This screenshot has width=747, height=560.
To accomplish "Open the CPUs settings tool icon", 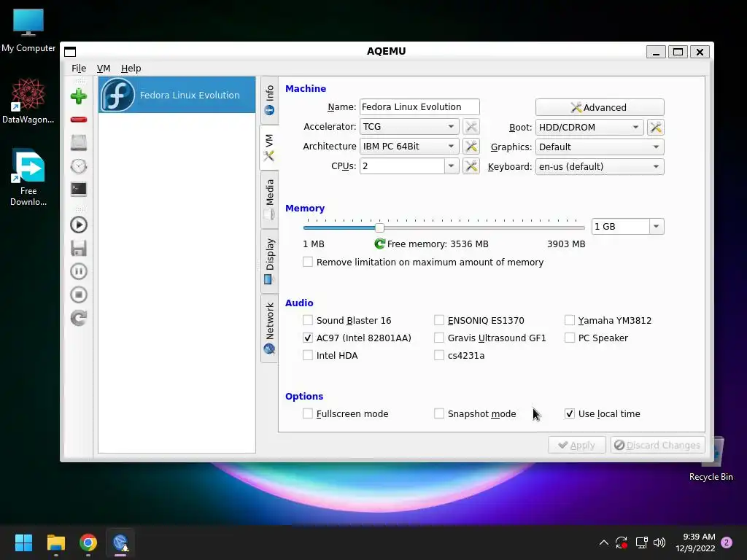I will point(471,166).
